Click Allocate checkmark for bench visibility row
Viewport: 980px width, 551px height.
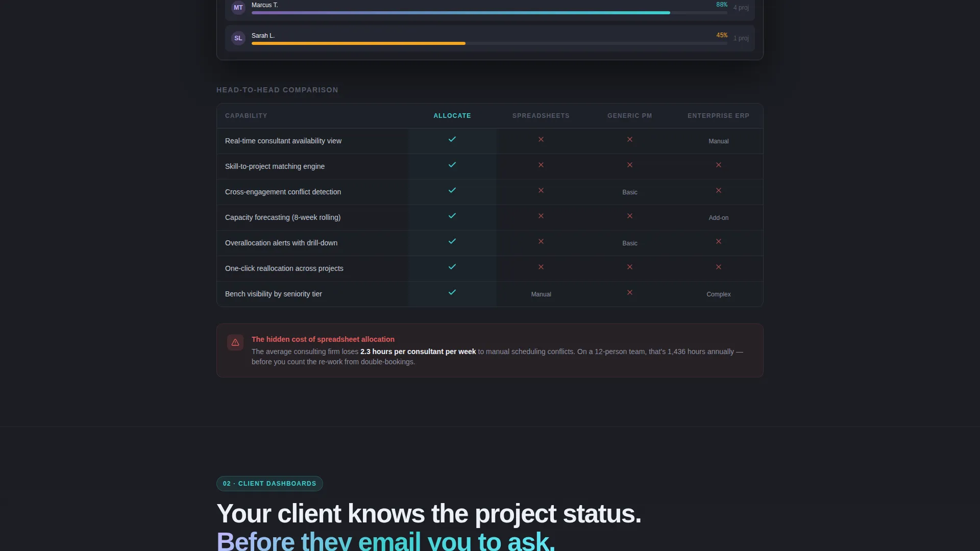point(452,292)
